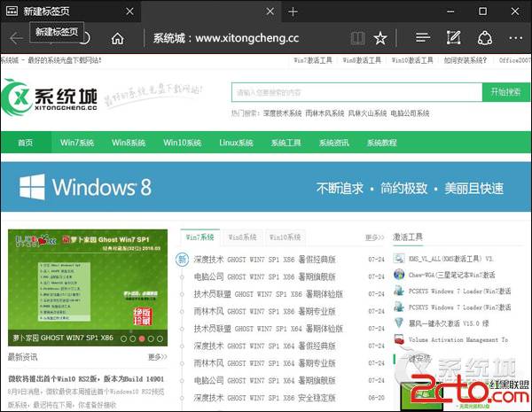Switch to the Win7系统 list tab

199,237
